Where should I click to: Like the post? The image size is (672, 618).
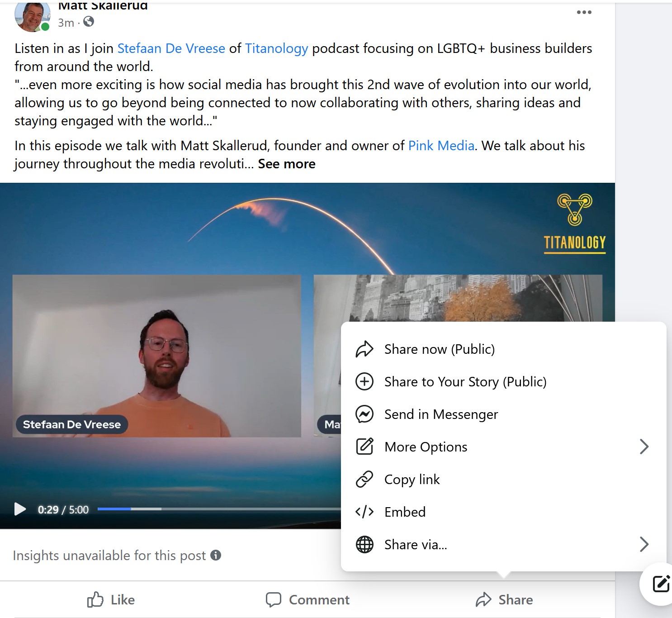click(x=111, y=600)
